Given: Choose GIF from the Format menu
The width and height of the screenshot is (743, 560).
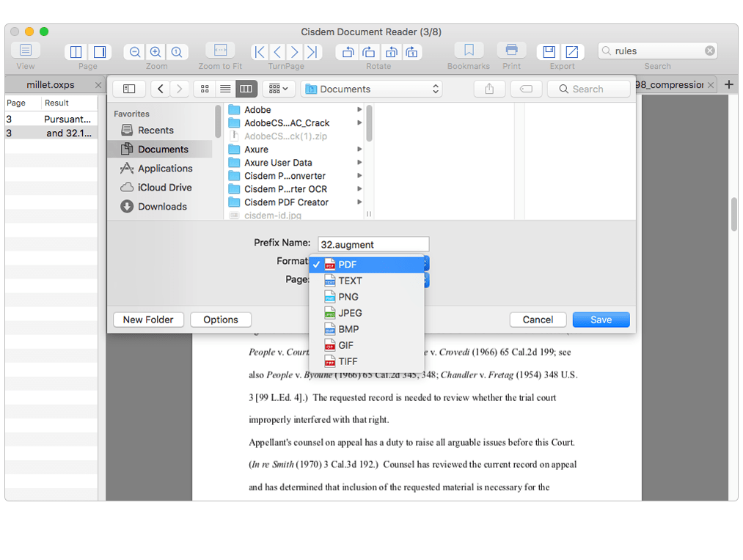Looking at the screenshot, I should point(366,345).
